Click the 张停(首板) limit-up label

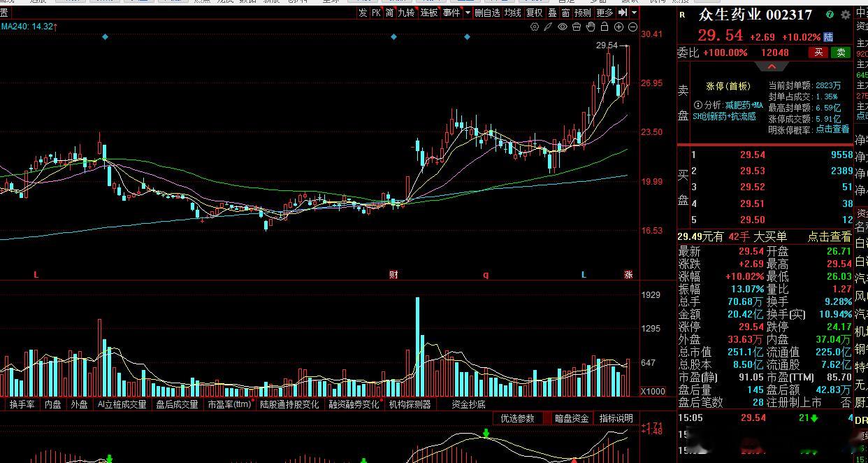[728, 86]
